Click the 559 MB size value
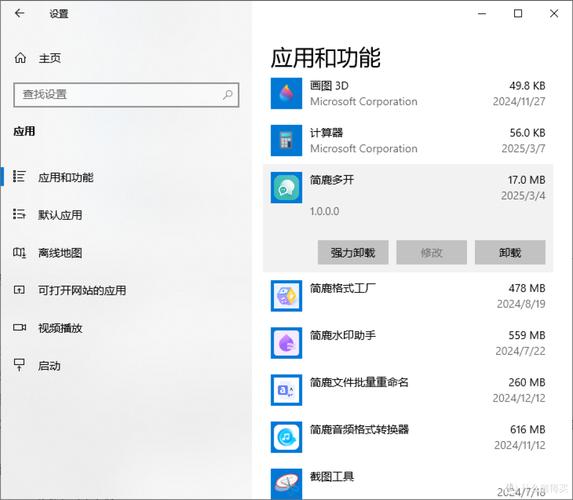The width and height of the screenshot is (573, 500). click(527, 335)
